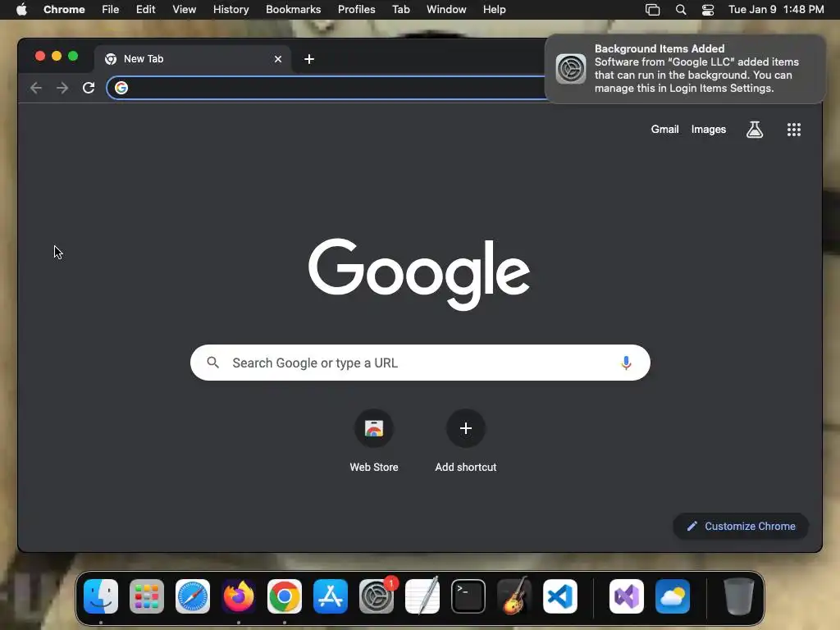Open the File menu
Viewport: 840px width, 630px height.
click(x=111, y=10)
